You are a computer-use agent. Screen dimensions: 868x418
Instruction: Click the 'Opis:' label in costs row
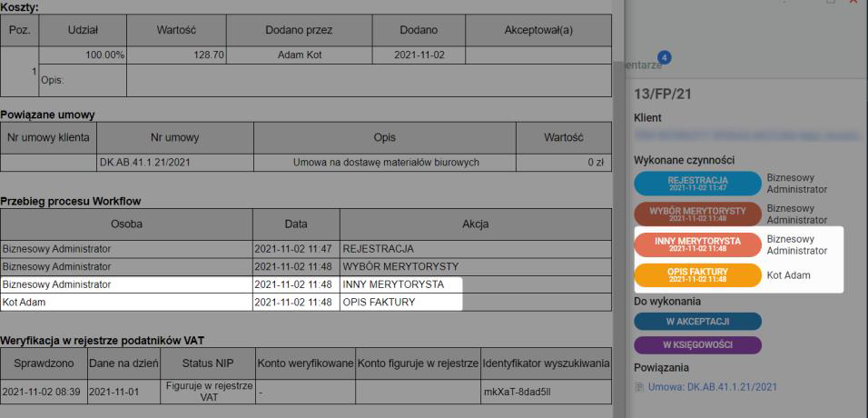53,80
